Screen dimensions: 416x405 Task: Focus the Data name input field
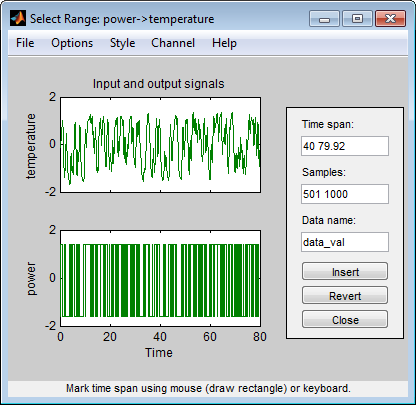(x=345, y=242)
